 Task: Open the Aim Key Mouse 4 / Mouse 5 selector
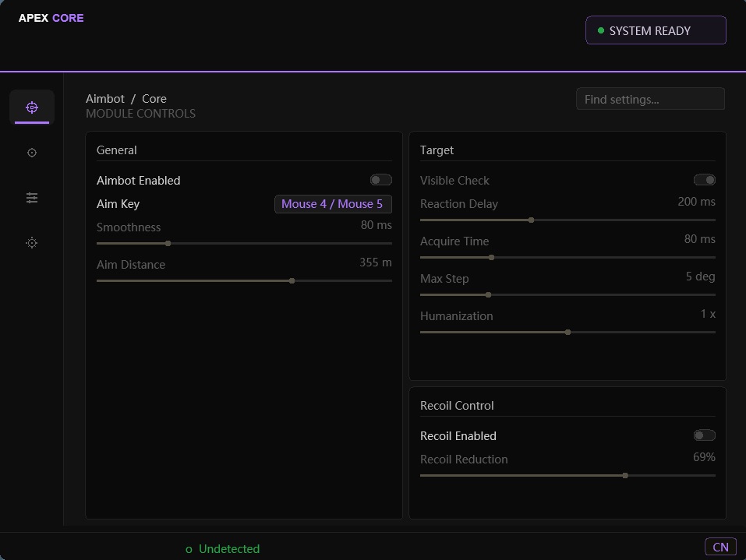333,204
